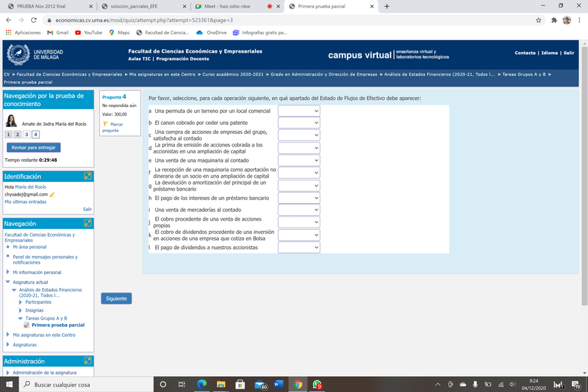Open 'Mis últimas entradas' link
588x392 pixels.
click(x=26, y=202)
